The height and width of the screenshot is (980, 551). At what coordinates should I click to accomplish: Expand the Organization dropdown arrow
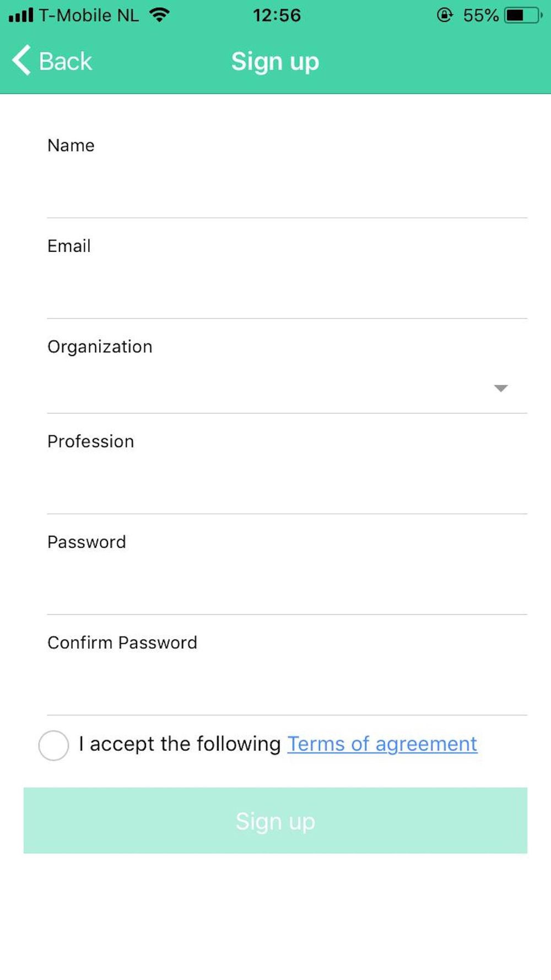[500, 388]
